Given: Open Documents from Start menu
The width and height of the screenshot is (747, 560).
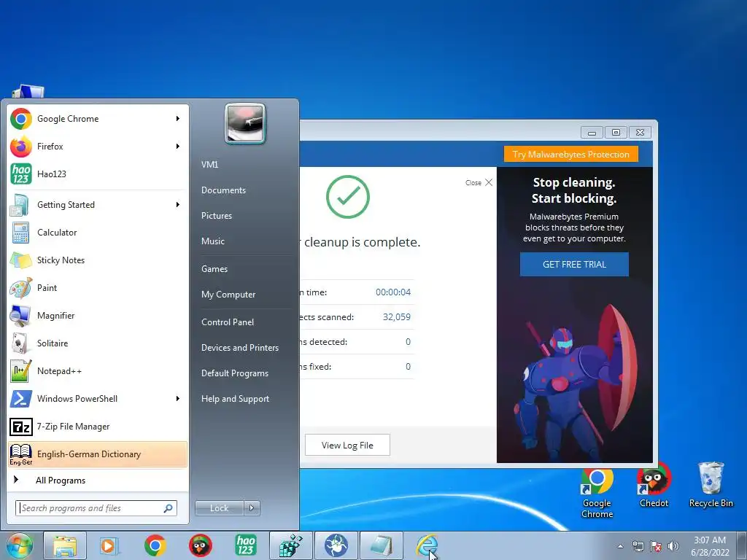Looking at the screenshot, I should coord(223,190).
